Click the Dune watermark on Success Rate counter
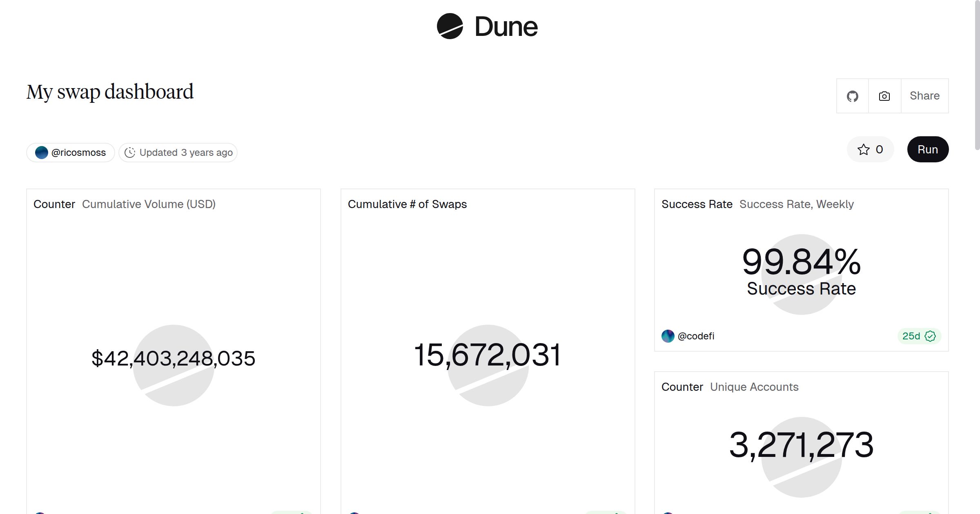This screenshot has height=514, width=980. pyautogui.click(x=801, y=273)
